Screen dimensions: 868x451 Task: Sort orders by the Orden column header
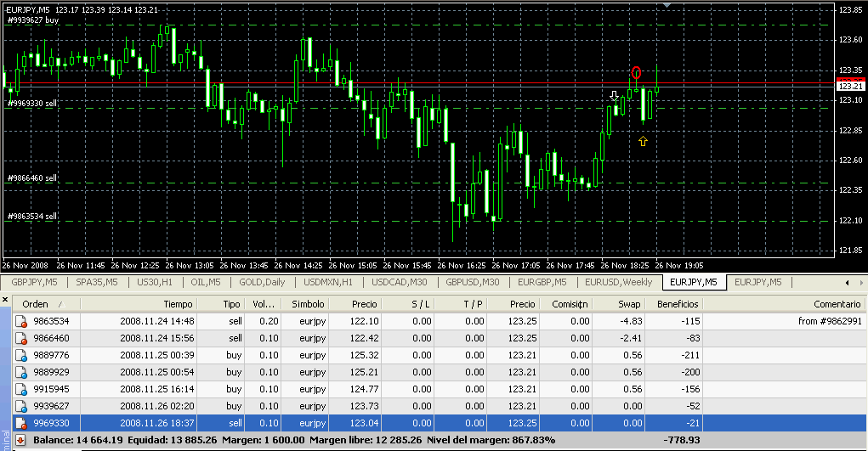tap(36, 304)
